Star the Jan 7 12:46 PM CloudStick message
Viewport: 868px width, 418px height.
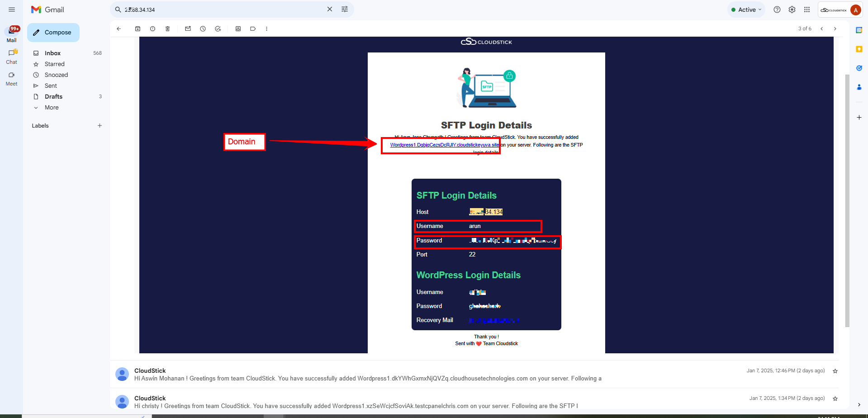pos(835,371)
